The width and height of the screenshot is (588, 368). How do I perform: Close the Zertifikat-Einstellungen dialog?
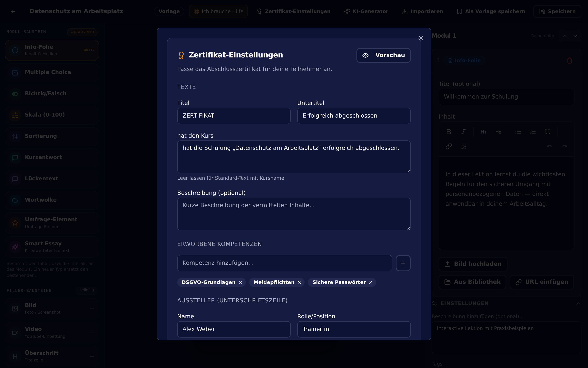coord(421,38)
